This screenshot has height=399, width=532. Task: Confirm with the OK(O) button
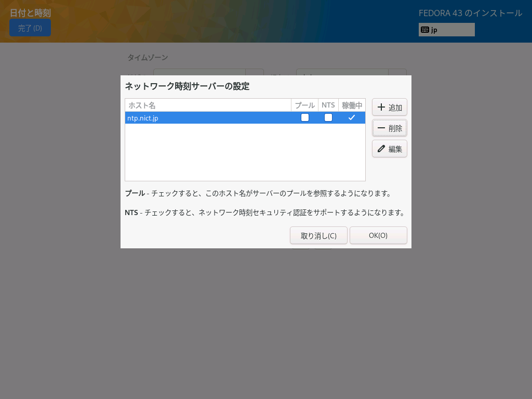pos(378,235)
